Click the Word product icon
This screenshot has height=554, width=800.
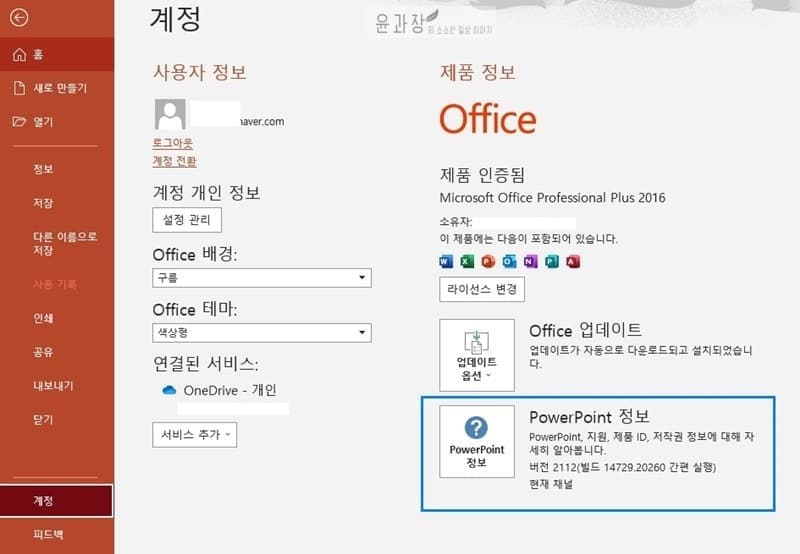[446, 262]
